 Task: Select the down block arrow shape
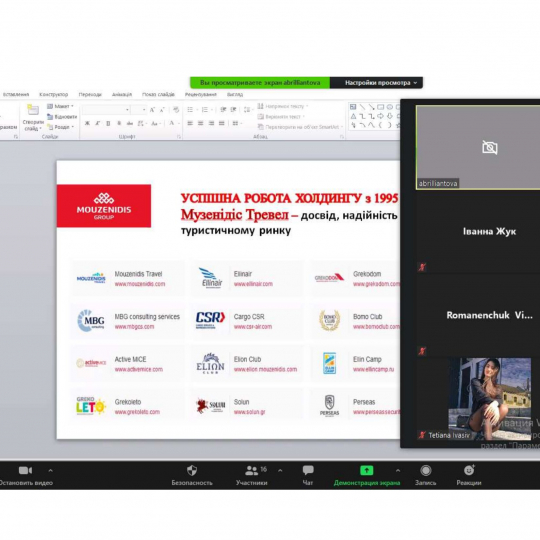click(x=390, y=116)
